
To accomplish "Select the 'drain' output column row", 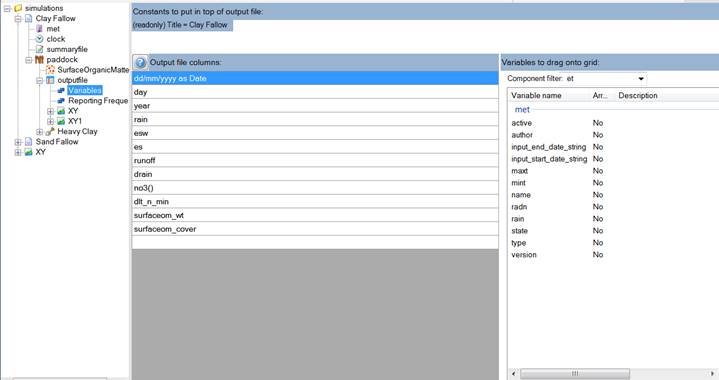I will click(315, 175).
